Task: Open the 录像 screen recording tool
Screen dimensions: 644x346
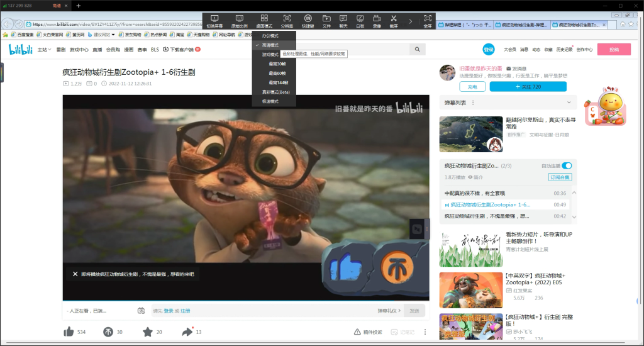Action: pos(377,20)
